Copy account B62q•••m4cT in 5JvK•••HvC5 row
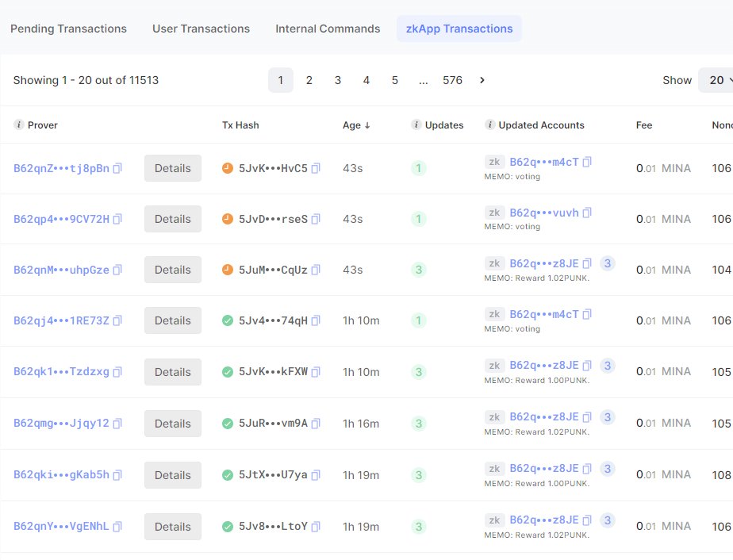 pyautogui.click(x=587, y=162)
